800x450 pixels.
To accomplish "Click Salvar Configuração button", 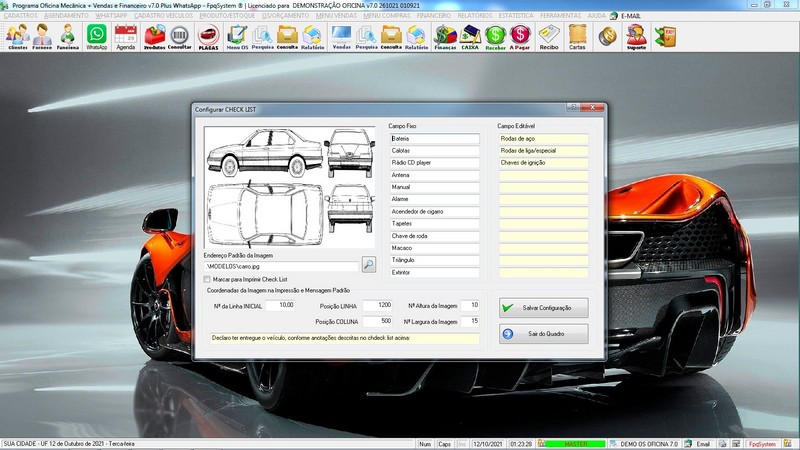I will (543, 307).
